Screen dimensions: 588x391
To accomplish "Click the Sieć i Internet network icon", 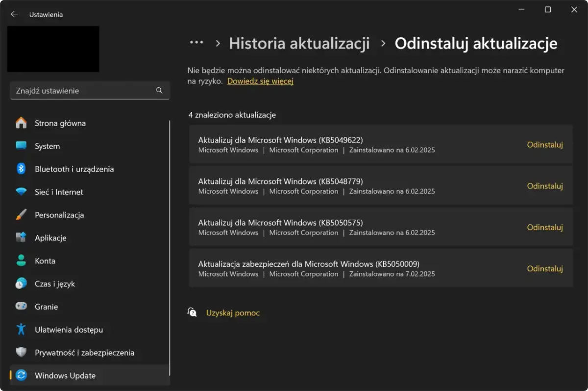I will coord(22,192).
